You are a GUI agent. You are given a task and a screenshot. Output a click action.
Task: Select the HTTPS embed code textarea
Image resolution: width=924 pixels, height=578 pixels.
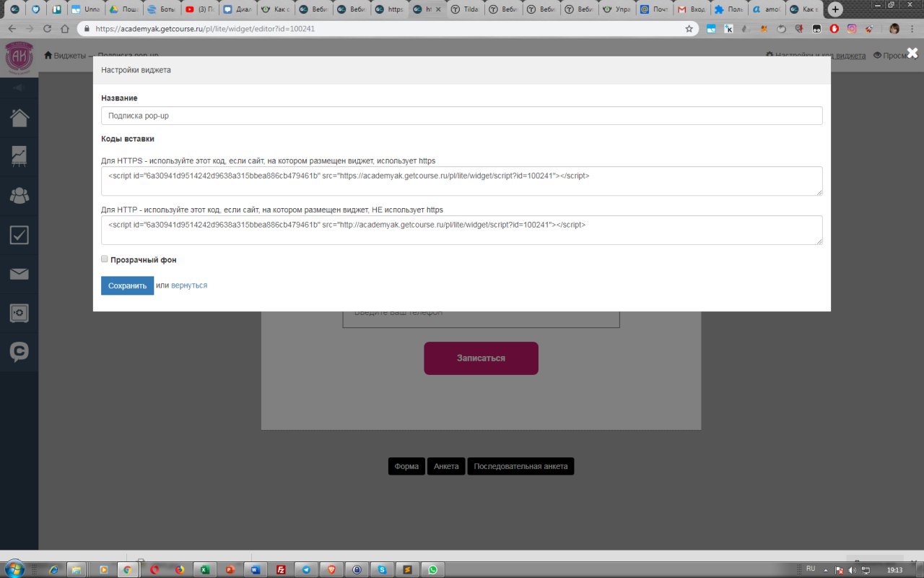[x=461, y=181]
